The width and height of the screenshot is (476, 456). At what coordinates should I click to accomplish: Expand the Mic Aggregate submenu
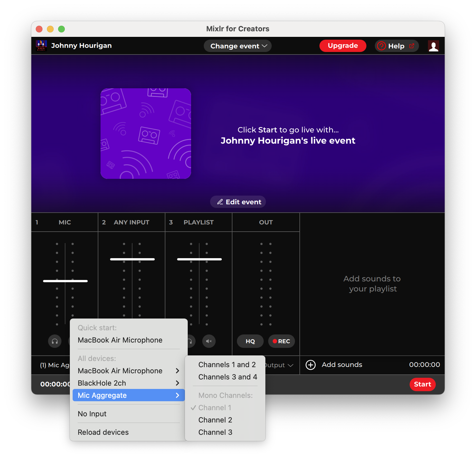point(128,395)
